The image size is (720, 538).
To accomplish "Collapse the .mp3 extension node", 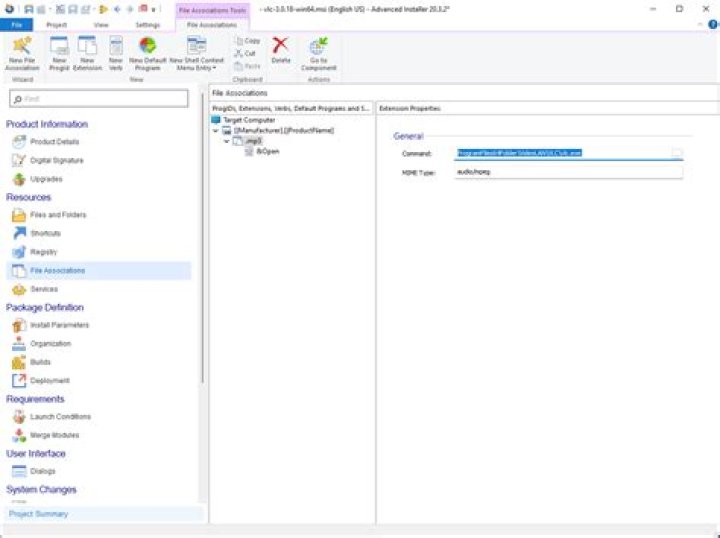I will (226, 141).
